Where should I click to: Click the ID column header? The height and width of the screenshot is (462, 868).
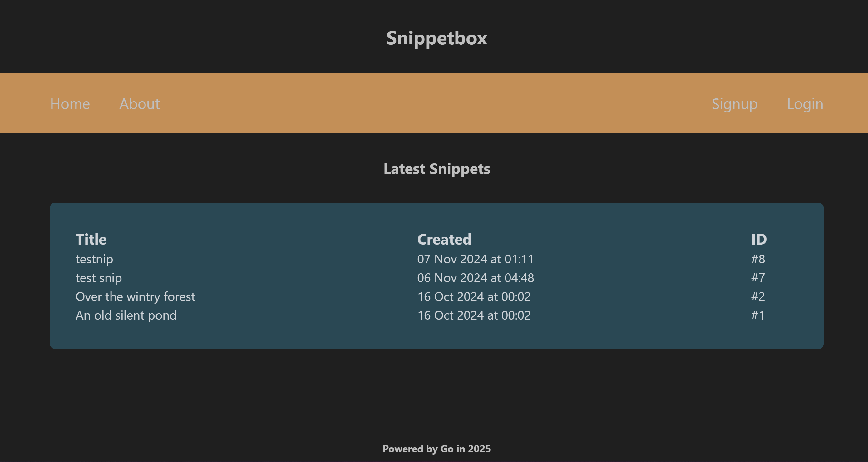(x=759, y=239)
